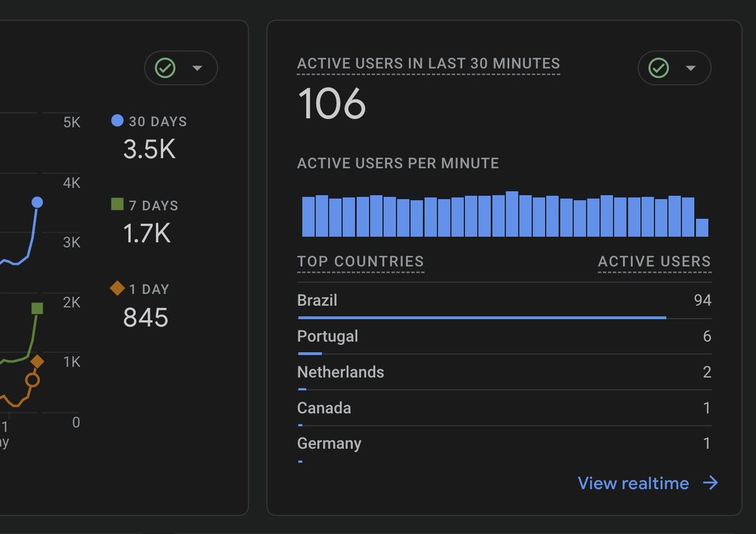This screenshot has width=756, height=534.
Task: Click the ACTIVE USERS column header
Action: pos(655,262)
